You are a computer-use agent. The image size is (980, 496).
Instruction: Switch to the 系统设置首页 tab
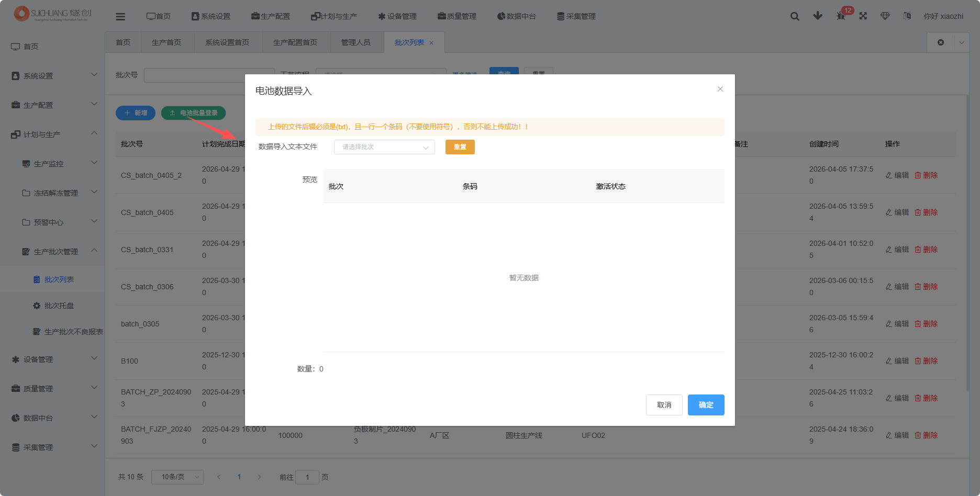pos(227,42)
